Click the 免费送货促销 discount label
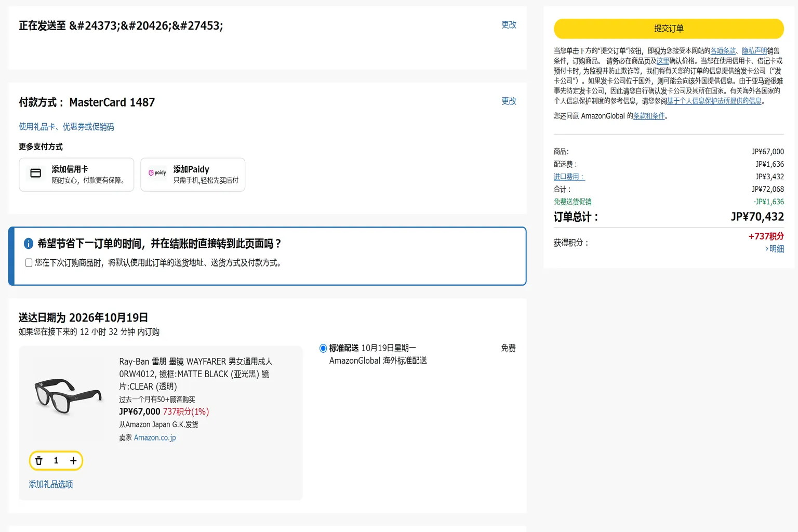Screen dimensions: 798x532 pyautogui.click(x=573, y=202)
